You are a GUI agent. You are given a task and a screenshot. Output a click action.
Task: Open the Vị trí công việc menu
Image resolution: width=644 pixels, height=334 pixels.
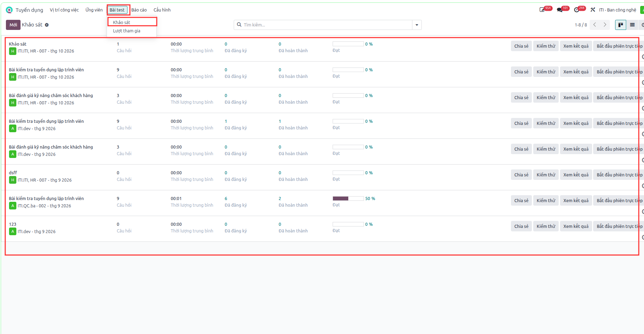[x=64, y=10]
